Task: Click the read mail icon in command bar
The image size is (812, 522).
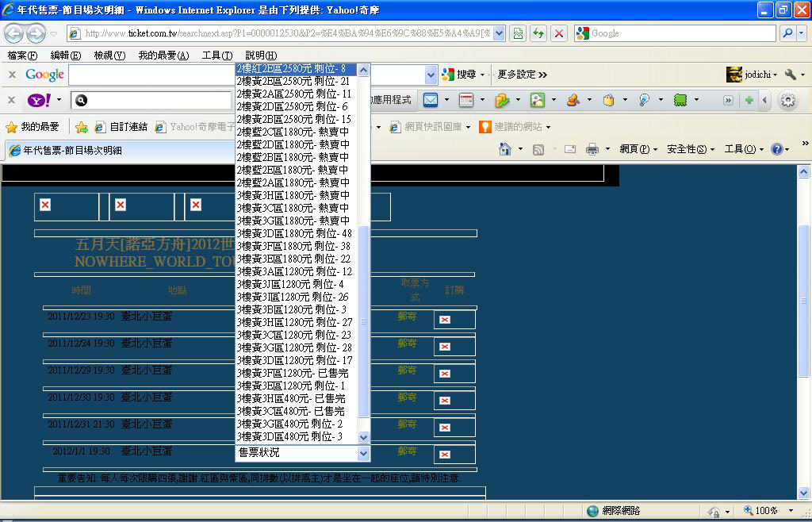Action: pos(570,150)
